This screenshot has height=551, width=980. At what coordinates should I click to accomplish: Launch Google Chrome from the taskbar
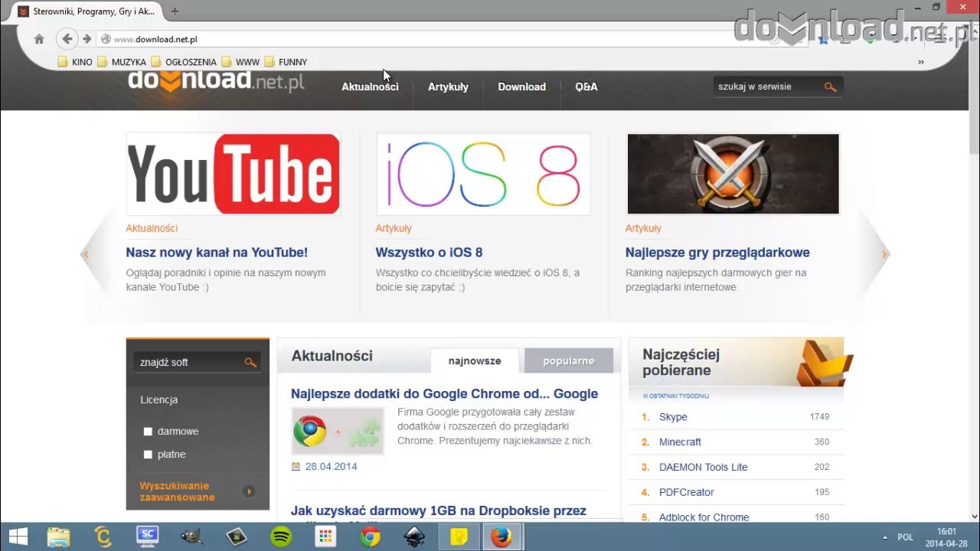370,536
